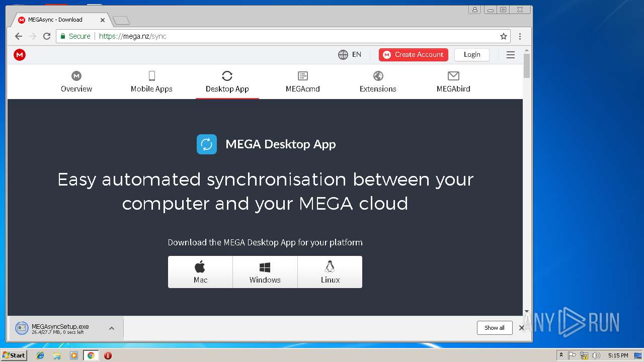Click Show all downloads button
The width and height of the screenshot is (644, 362).
[x=495, y=328]
